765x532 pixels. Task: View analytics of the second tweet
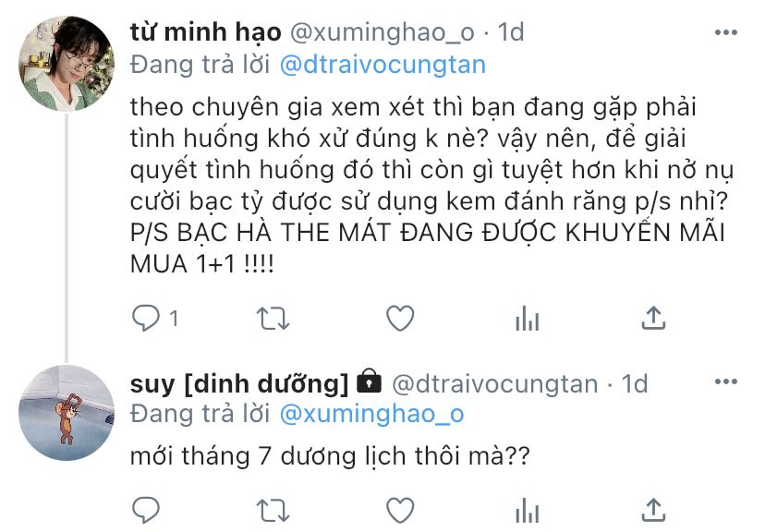pos(527,510)
